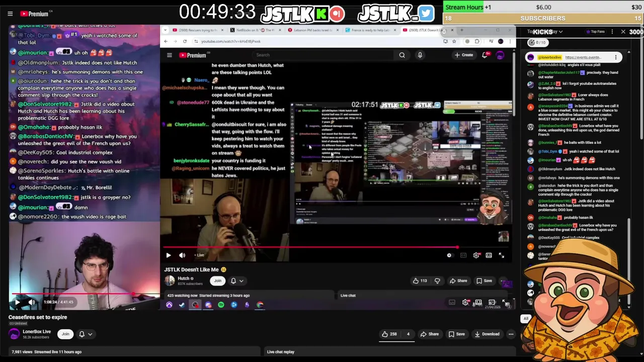This screenshot has height=362, width=644.
Task: Bookmark page with the star icon
Action: tap(454, 41)
